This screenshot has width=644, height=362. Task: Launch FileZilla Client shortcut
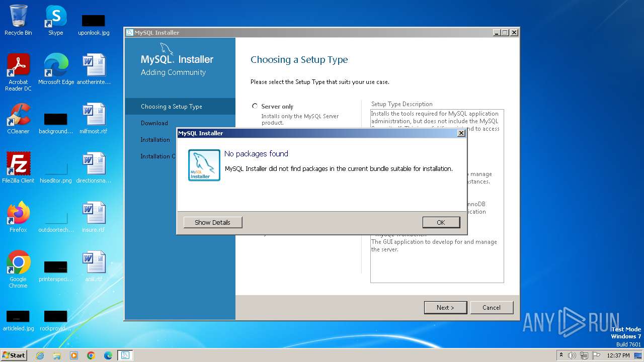point(18,167)
